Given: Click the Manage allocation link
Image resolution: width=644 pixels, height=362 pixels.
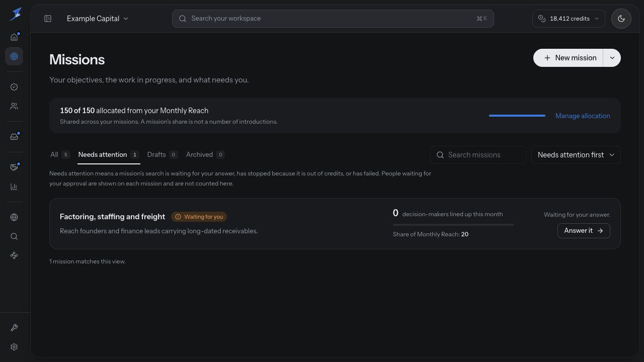Looking at the screenshot, I should (x=583, y=116).
